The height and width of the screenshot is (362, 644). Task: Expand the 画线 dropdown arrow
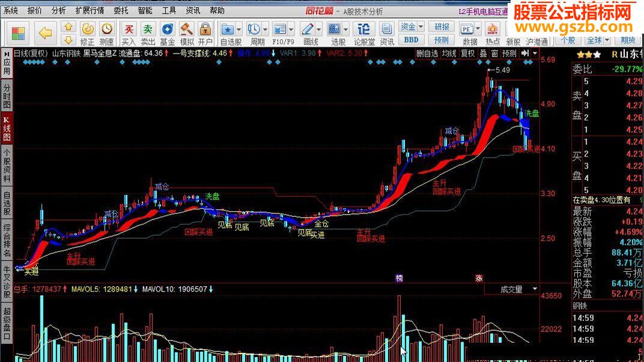pyautogui.click(x=318, y=29)
